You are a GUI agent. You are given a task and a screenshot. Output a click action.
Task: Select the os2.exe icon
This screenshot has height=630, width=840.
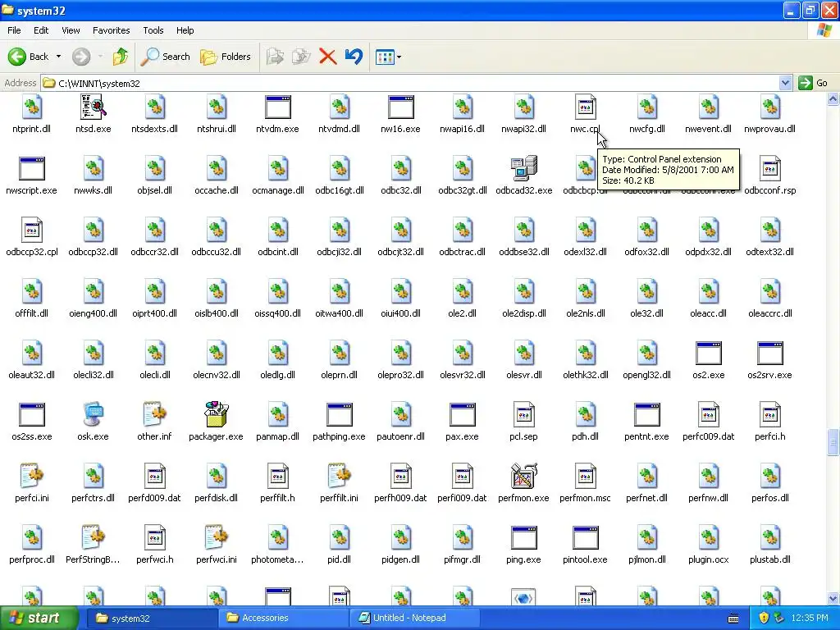click(708, 353)
